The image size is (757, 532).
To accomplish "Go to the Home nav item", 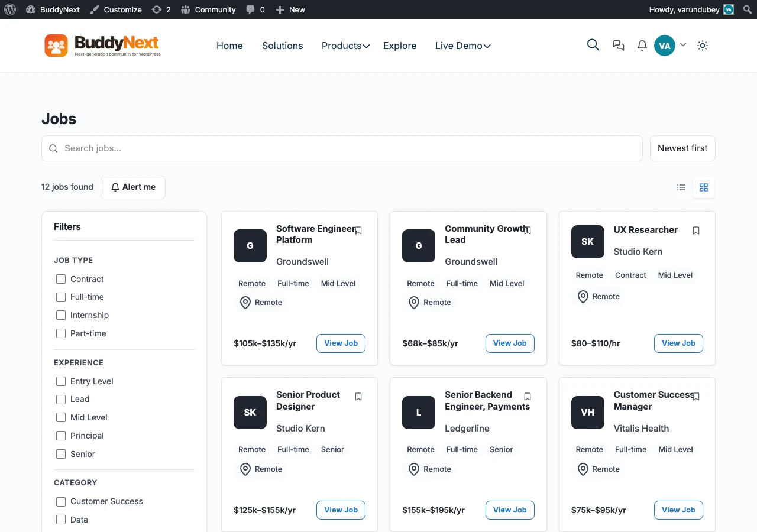I will click(x=229, y=46).
